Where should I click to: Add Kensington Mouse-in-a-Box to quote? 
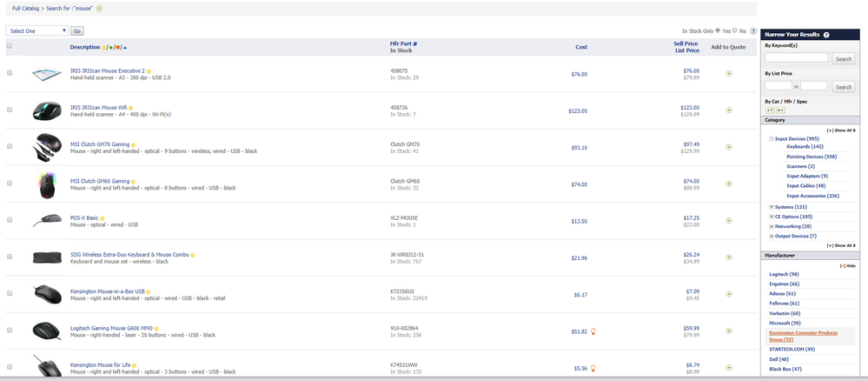pyautogui.click(x=728, y=294)
